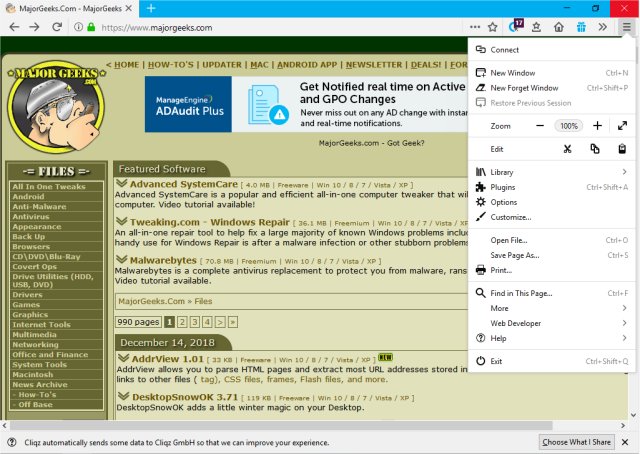Expand arrow beside DesktopSnowOK 3.71

[x=123, y=396]
